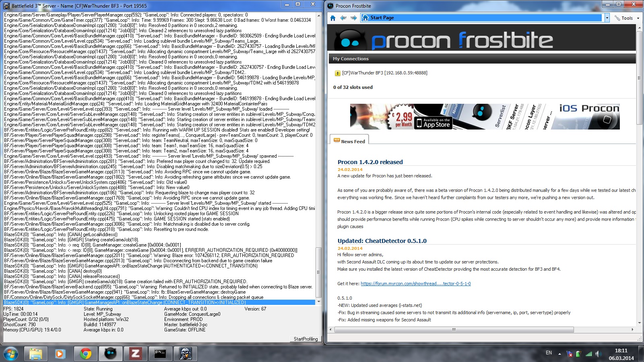Click the server log scrollbar down arrow

pos(319,302)
